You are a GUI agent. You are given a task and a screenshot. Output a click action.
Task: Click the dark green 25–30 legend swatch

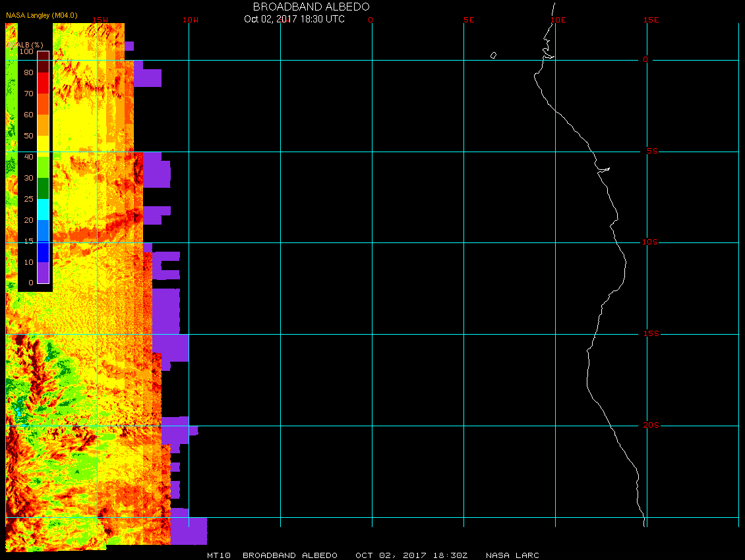pyautogui.click(x=43, y=188)
